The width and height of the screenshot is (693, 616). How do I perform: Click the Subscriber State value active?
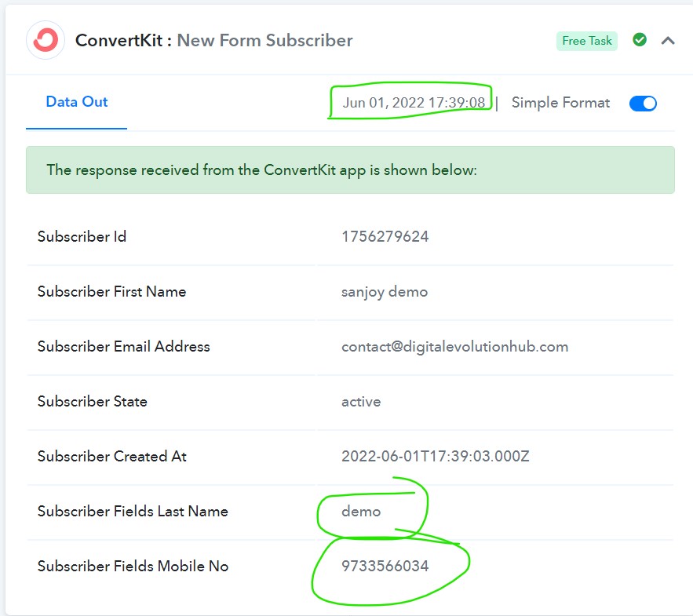click(x=361, y=402)
